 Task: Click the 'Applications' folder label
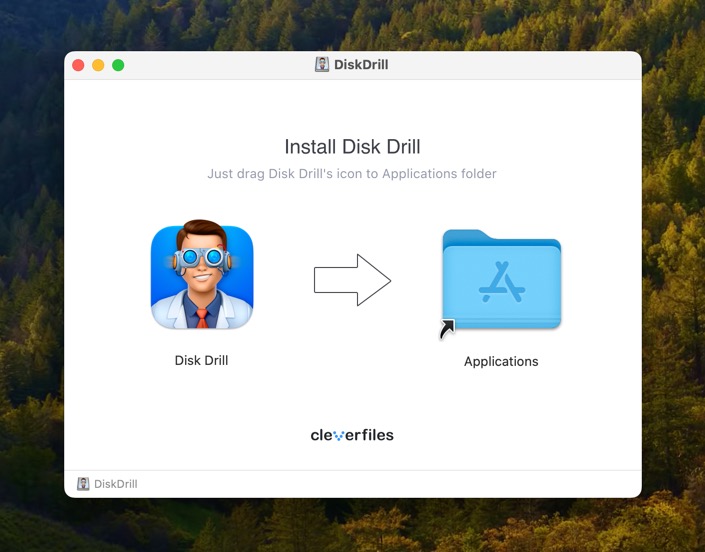501,361
